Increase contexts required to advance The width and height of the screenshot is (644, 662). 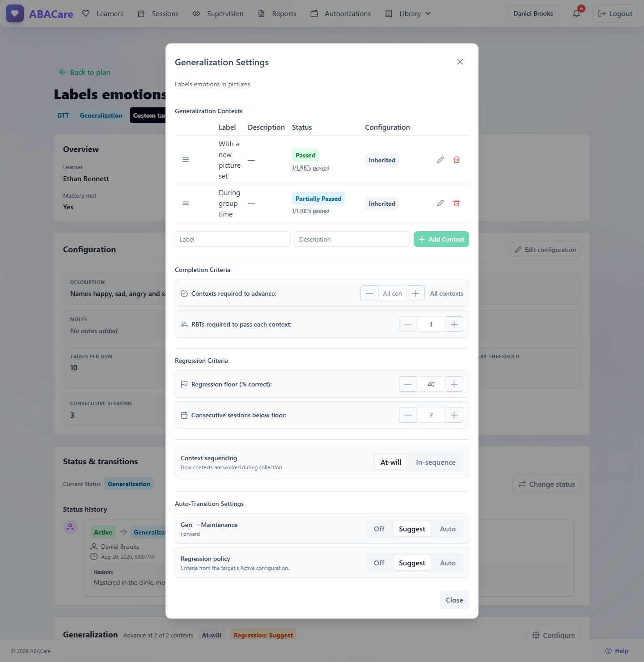click(x=415, y=293)
